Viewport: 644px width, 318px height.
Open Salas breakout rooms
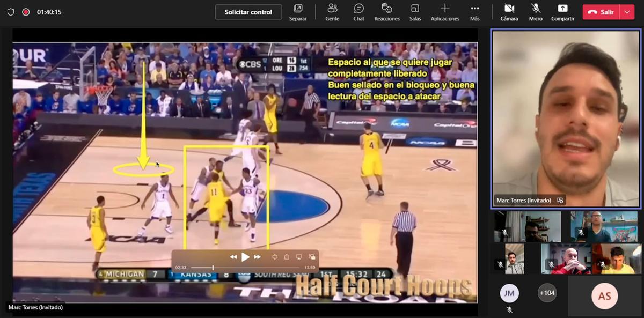pyautogui.click(x=415, y=12)
